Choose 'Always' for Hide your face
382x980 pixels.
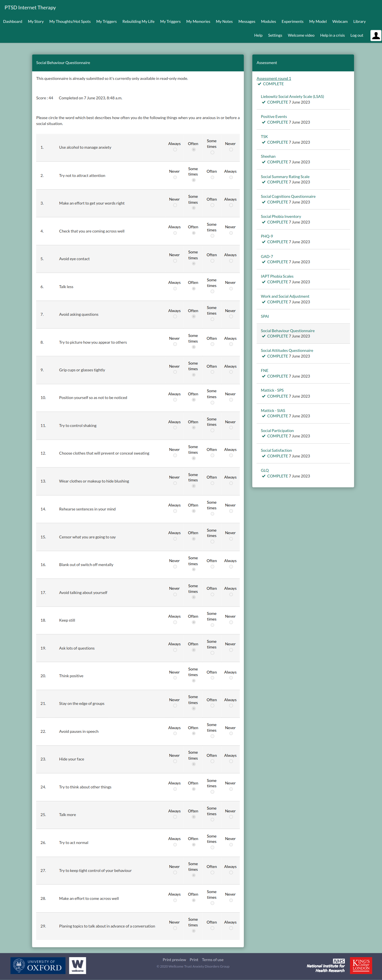(x=231, y=761)
